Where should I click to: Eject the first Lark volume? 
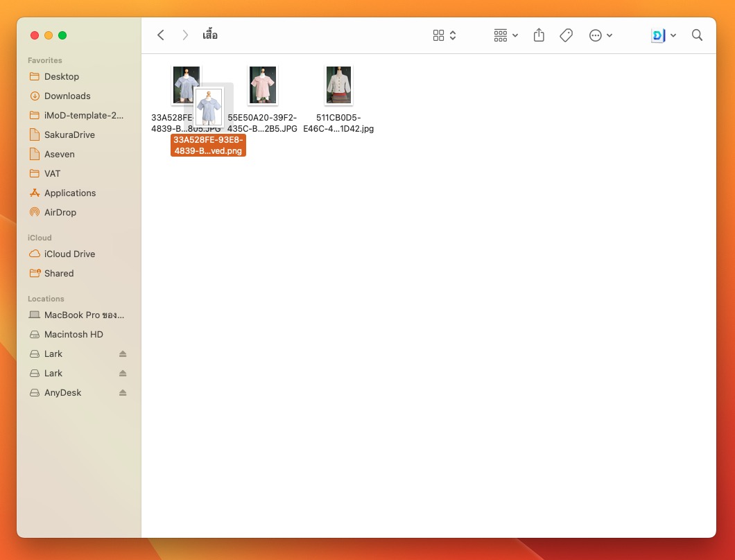123,354
